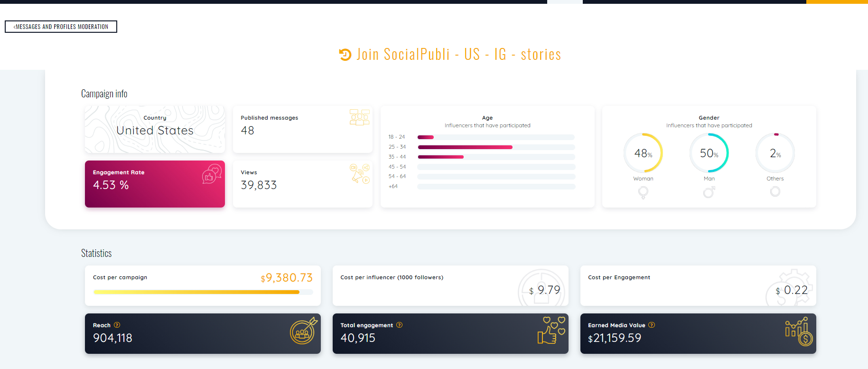
Task: Click the Total engagement thumbs-up hearts icon
Action: pyautogui.click(x=551, y=331)
